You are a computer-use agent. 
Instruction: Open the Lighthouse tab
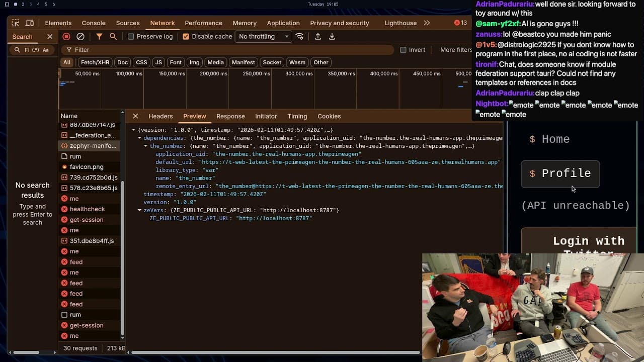(x=400, y=23)
